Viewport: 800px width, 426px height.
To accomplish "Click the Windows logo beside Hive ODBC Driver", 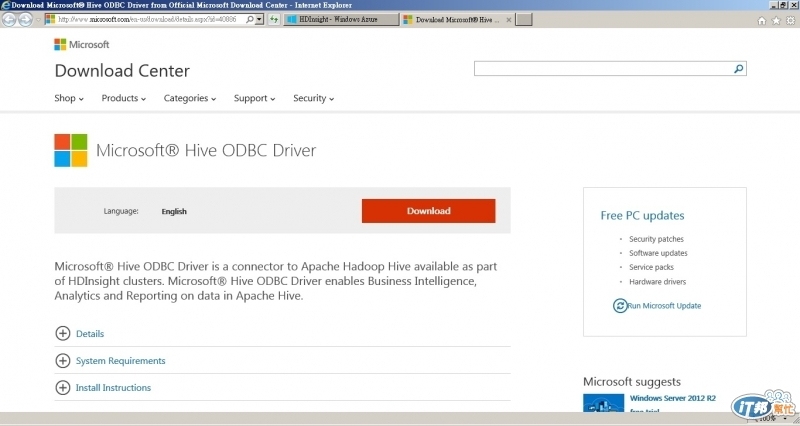I will [71, 151].
